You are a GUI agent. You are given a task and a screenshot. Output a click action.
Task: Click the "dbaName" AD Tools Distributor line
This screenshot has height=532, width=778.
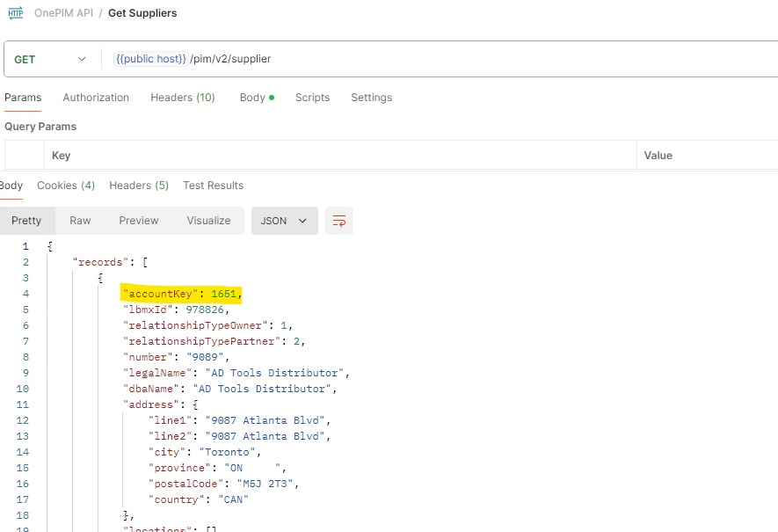tap(230, 389)
